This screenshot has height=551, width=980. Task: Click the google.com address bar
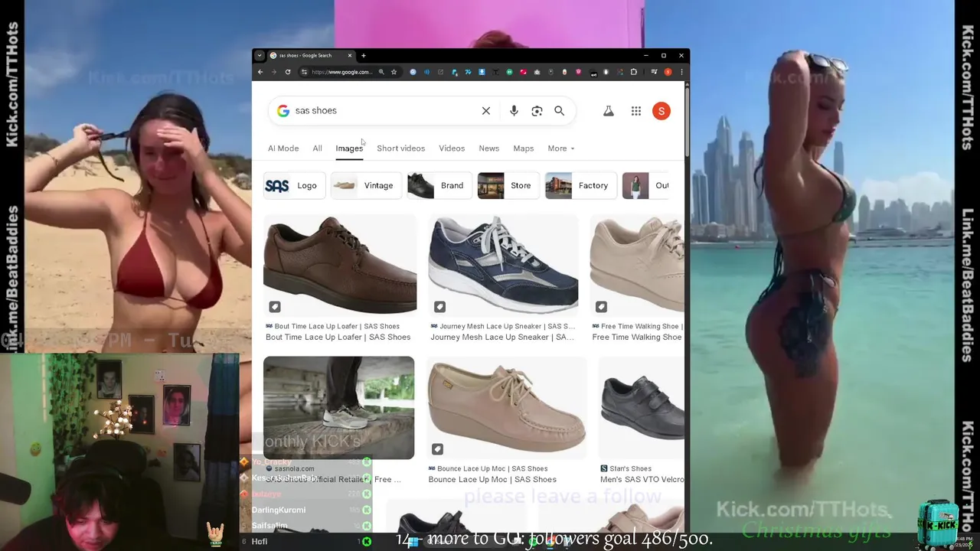(x=341, y=72)
